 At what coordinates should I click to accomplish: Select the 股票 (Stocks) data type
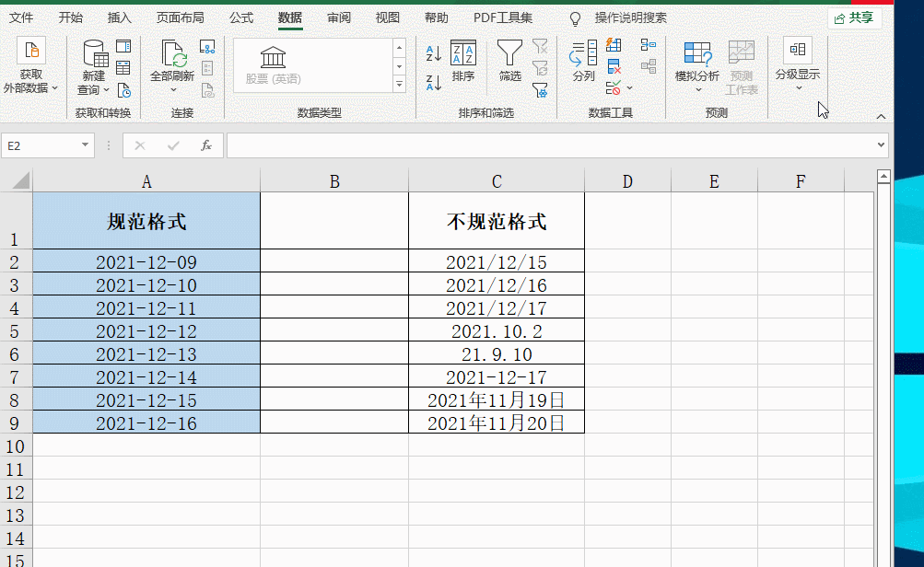[x=273, y=61]
